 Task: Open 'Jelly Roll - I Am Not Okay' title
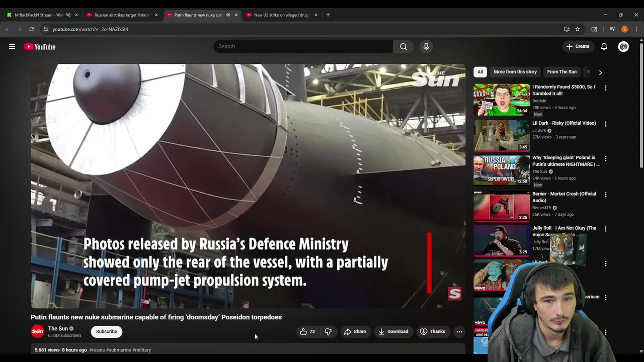564,231
